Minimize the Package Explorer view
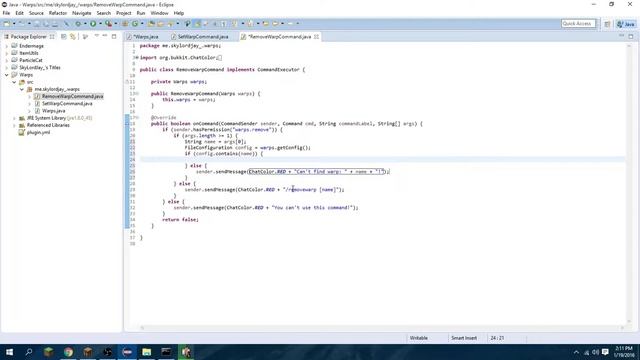The image size is (640, 360). (x=105, y=36)
